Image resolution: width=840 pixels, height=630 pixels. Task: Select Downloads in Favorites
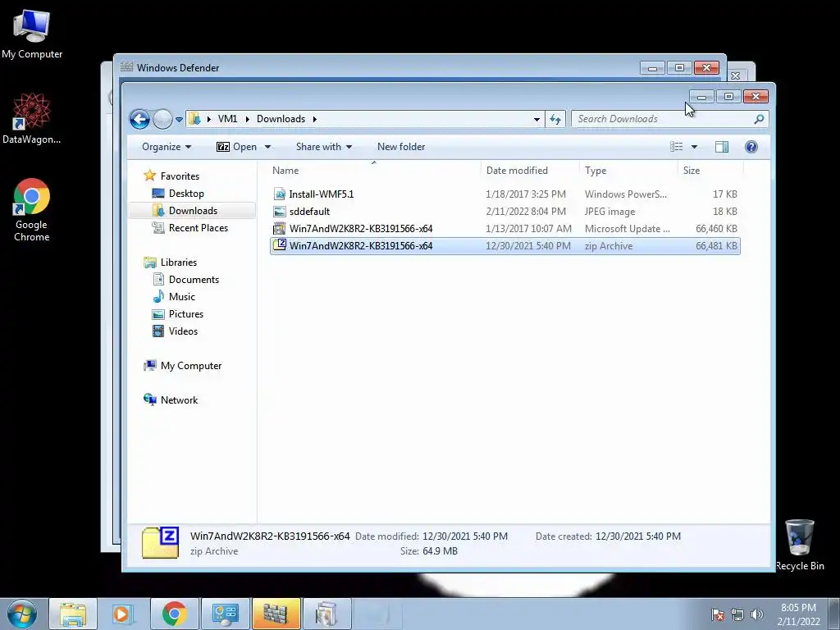[192, 211]
